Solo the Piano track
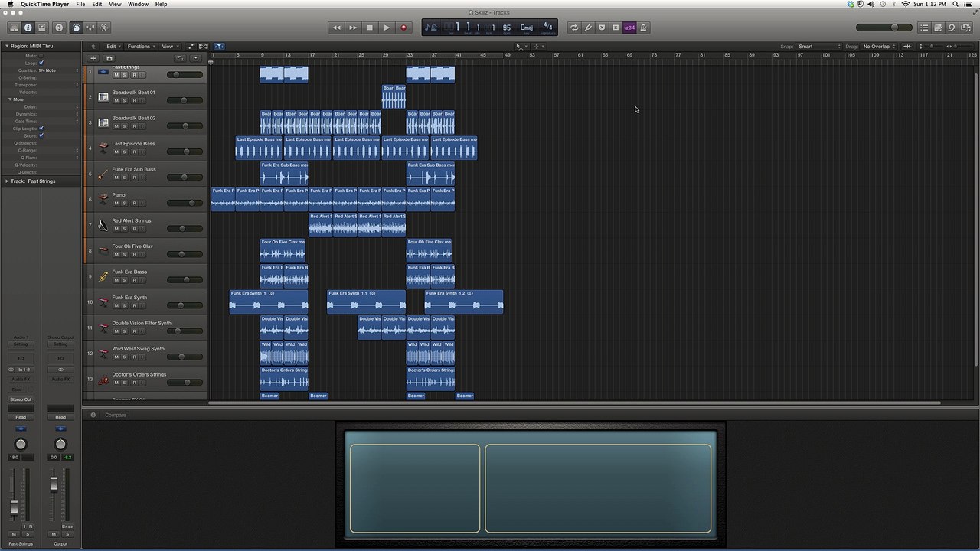 125,203
